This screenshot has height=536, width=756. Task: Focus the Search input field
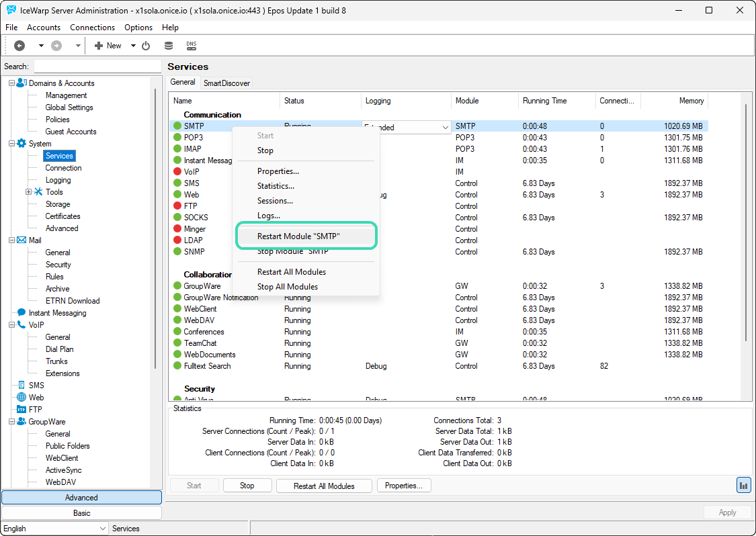coord(97,66)
